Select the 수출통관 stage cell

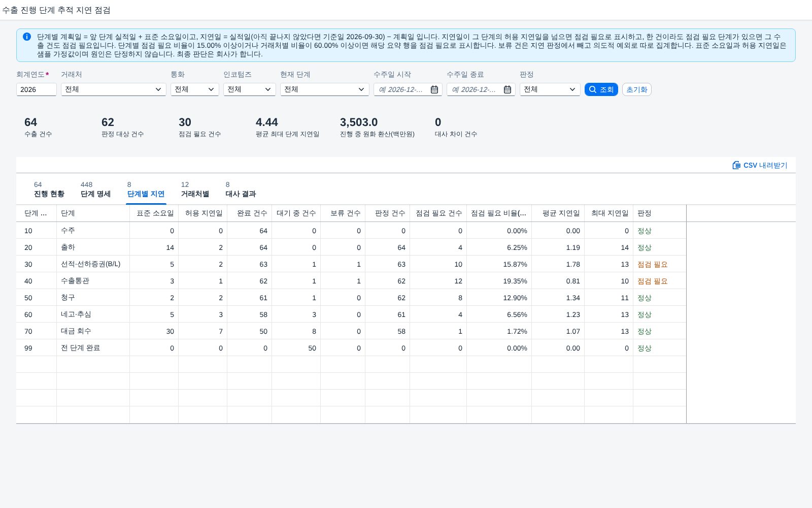93,281
